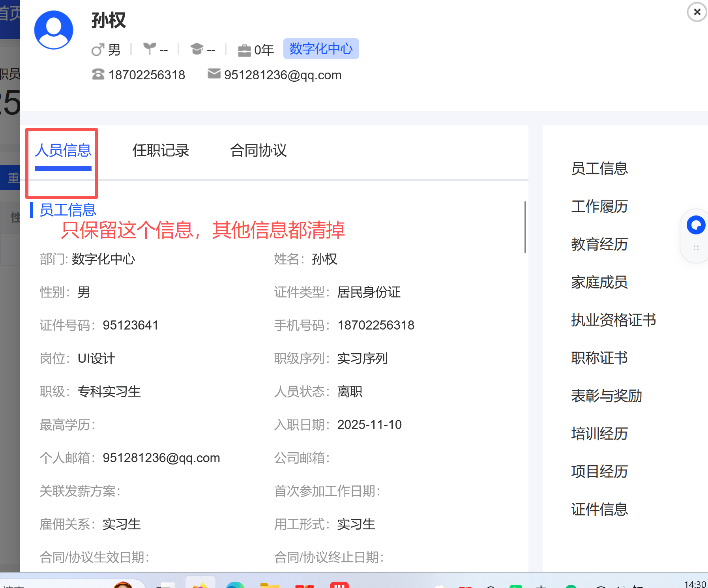Click the 关联发薪方案 field label
This screenshot has height=588, width=708.
pyautogui.click(x=80, y=491)
